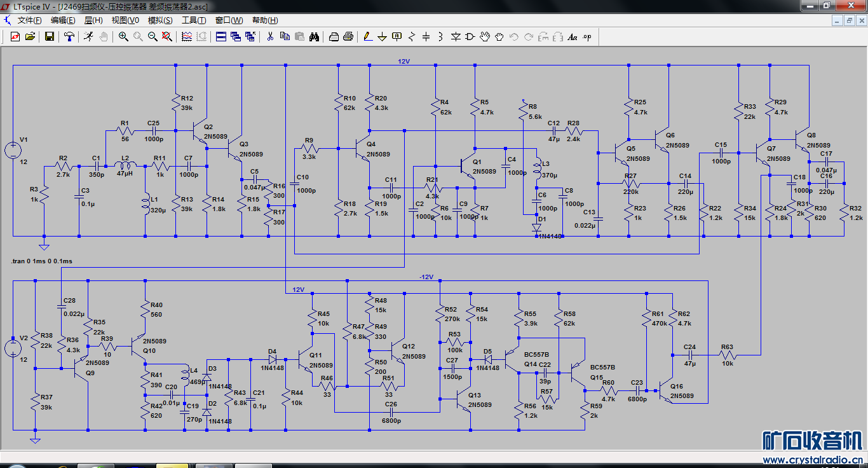Open the 模拟(S) menu
868x468 pixels.
click(x=160, y=20)
